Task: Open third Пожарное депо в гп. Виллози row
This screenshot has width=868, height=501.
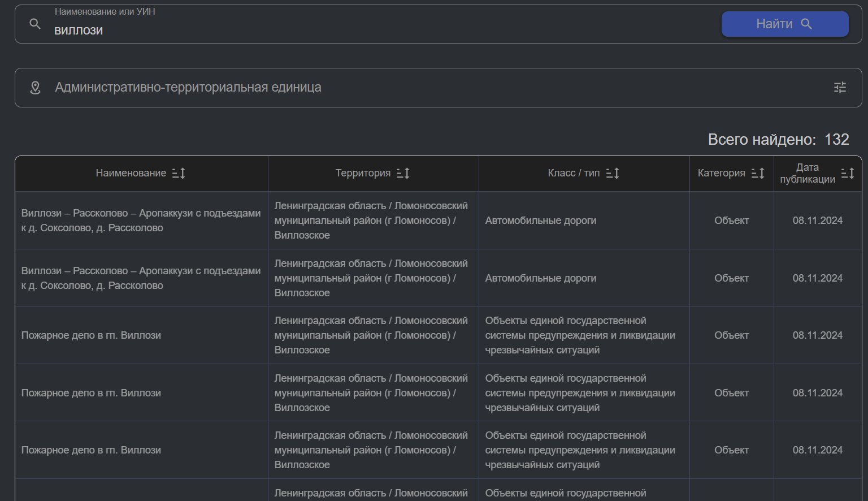Action: click(x=438, y=450)
